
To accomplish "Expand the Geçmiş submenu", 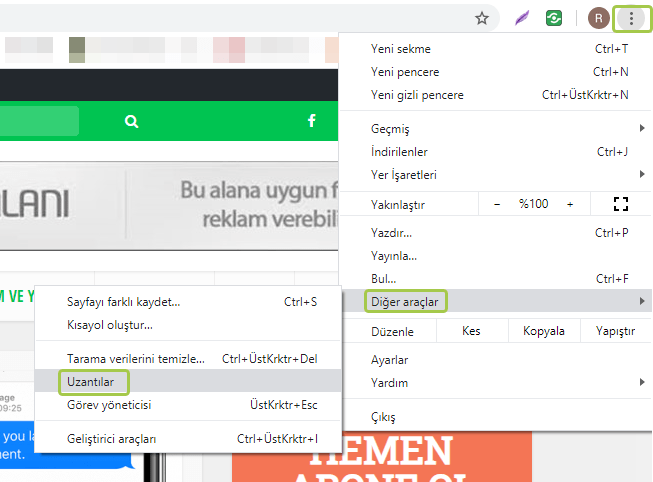I will pos(496,129).
